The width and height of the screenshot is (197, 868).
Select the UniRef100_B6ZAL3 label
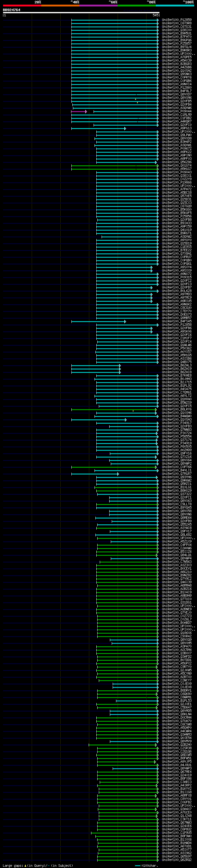click(177, 365)
